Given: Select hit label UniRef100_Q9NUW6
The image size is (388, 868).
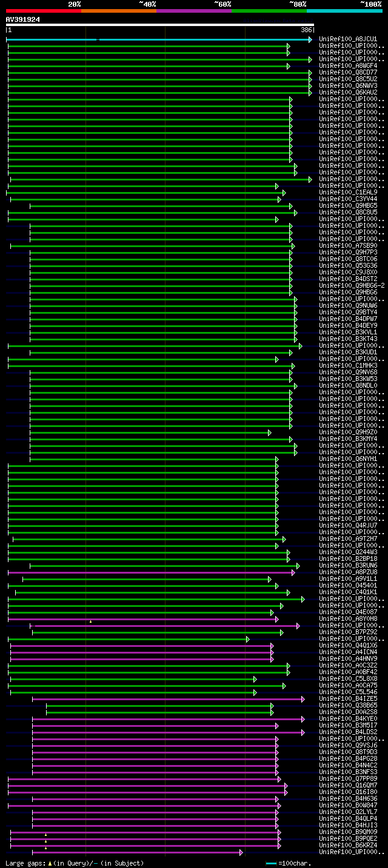Looking at the screenshot, I should click(349, 306).
